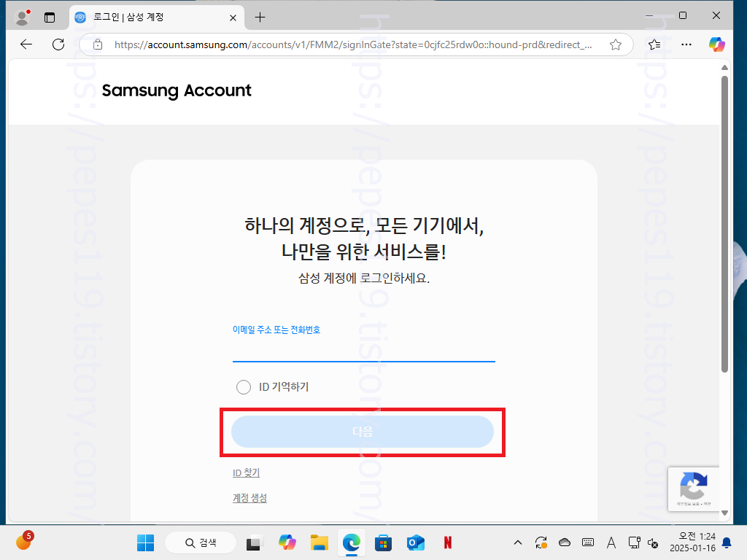Screen dimensions: 747x560
Task: Open the favorites list icon
Action: pos(654,44)
